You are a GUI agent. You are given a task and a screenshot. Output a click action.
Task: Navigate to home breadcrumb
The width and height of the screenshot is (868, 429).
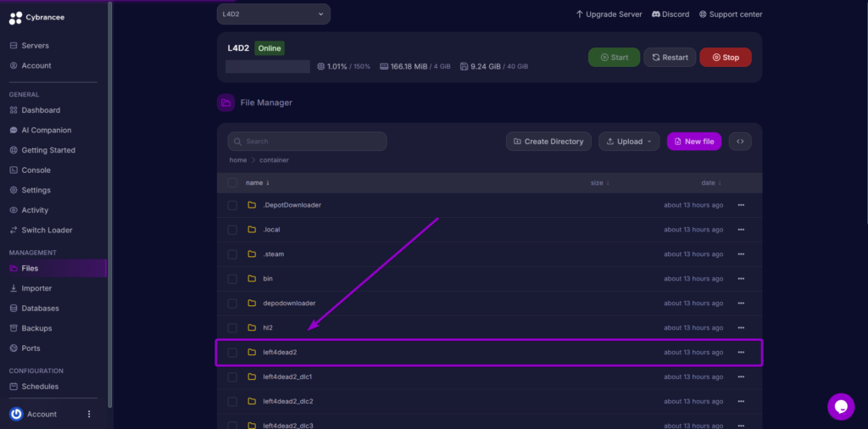coord(238,160)
